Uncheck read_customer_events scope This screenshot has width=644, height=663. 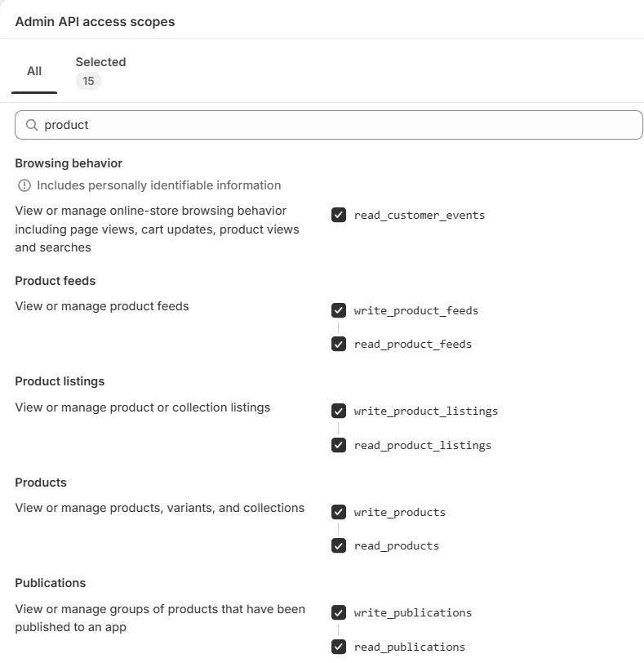(339, 215)
